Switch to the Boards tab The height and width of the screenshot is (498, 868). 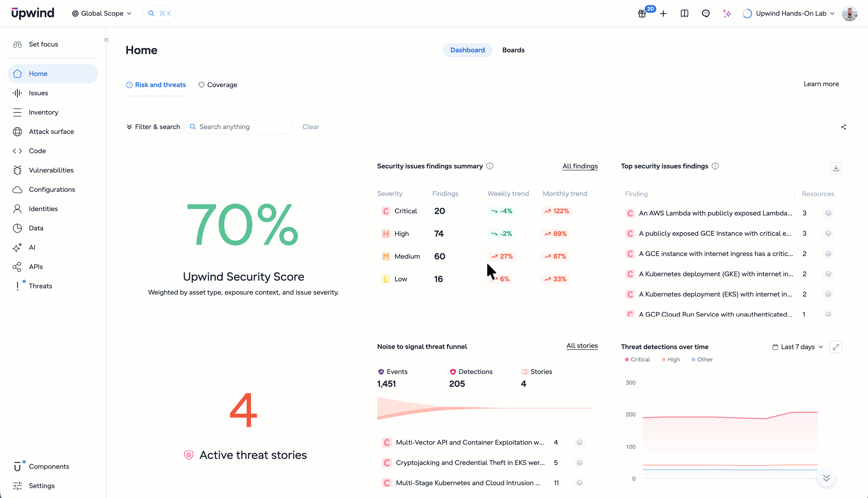[513, 50]
